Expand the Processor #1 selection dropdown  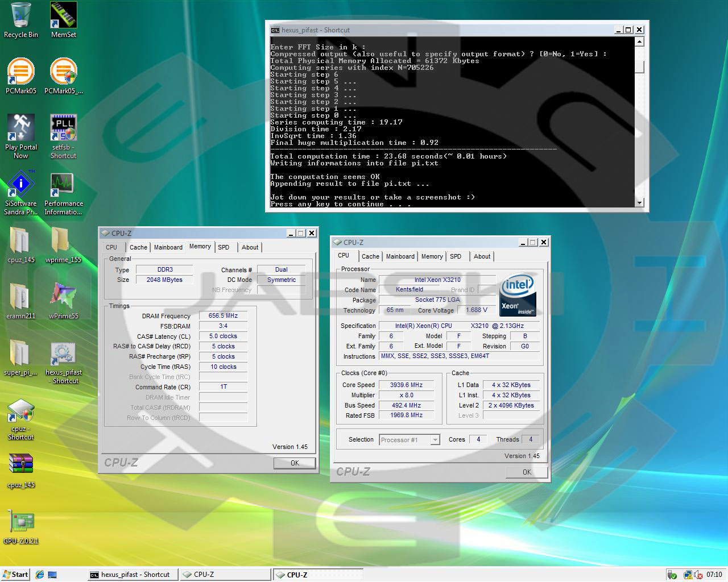pos(435,440)
